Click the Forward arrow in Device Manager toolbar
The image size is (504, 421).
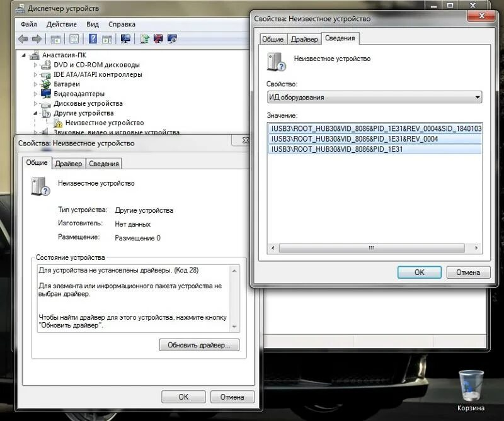click(x=37, y=39)
